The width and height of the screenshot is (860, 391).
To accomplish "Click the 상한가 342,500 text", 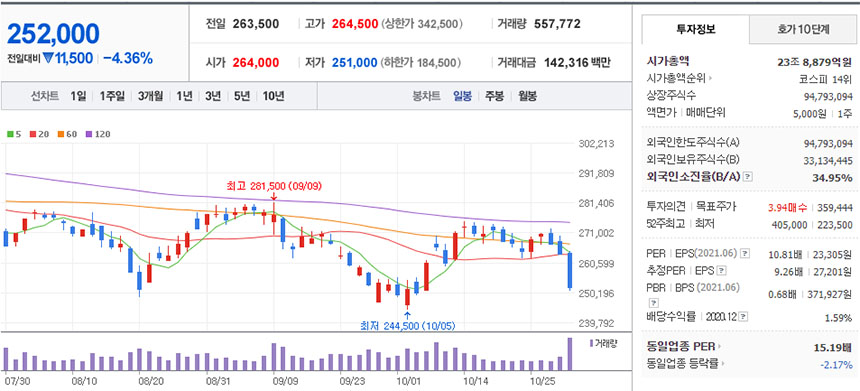I will point(422,24).
